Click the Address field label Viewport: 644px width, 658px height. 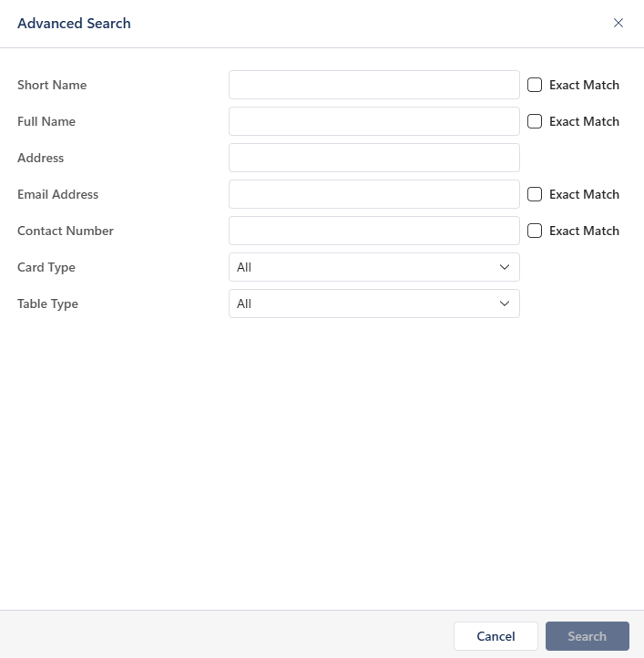[x=41, y=158]
